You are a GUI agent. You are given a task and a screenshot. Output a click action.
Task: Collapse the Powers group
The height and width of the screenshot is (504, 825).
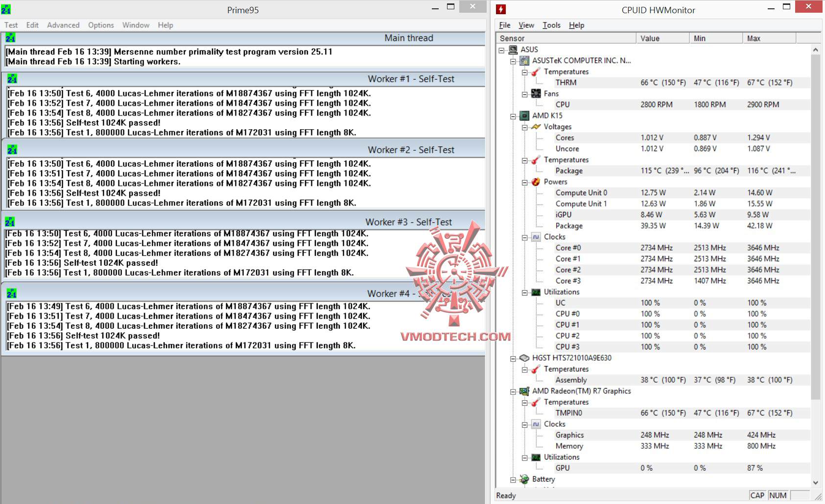(525, 182)
